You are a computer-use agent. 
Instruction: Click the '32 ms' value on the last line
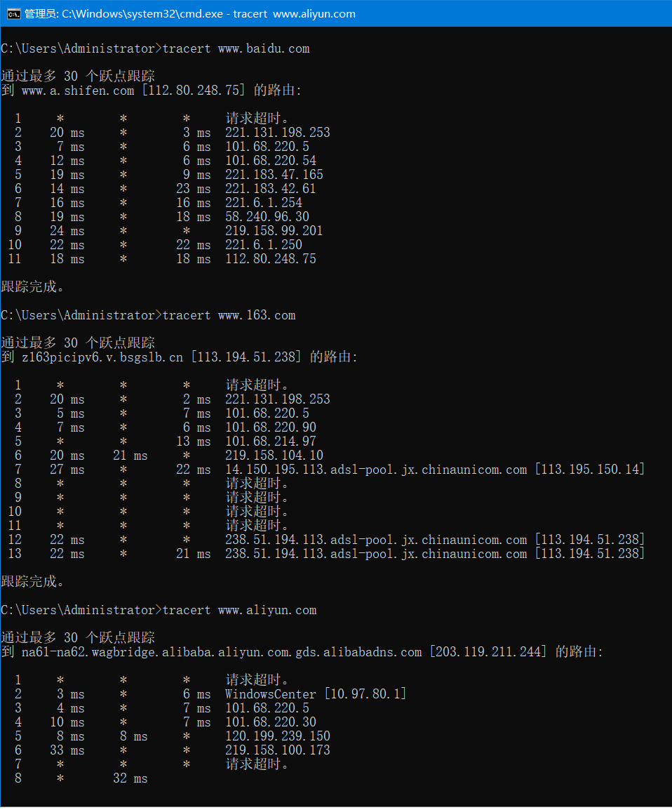coord(130,778)
